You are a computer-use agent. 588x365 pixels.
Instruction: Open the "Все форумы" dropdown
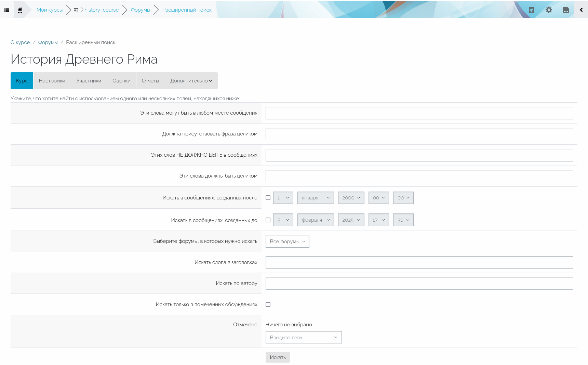tap(287, 242)
